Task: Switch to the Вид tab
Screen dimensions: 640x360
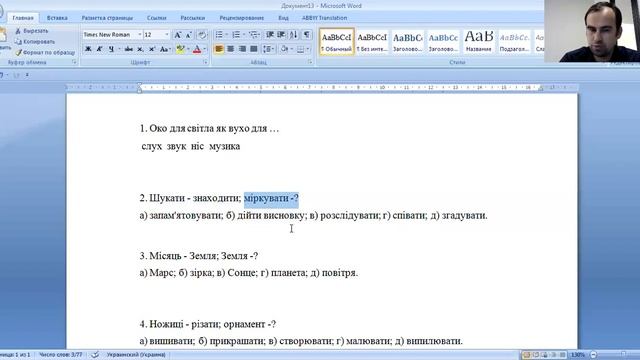Action: coord(283,18)
